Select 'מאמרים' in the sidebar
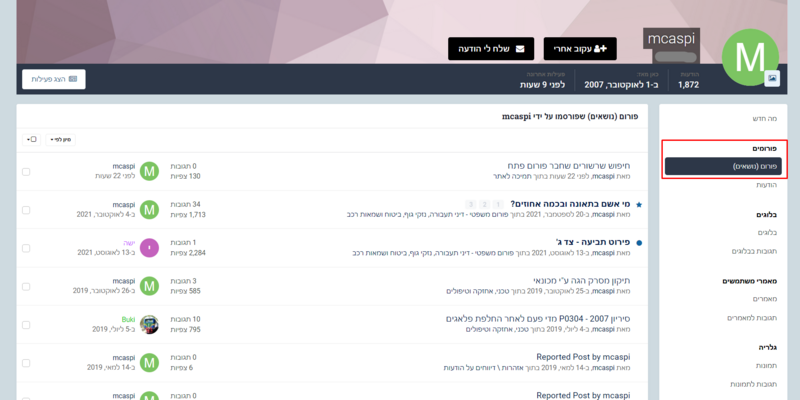 coord(765,299)
